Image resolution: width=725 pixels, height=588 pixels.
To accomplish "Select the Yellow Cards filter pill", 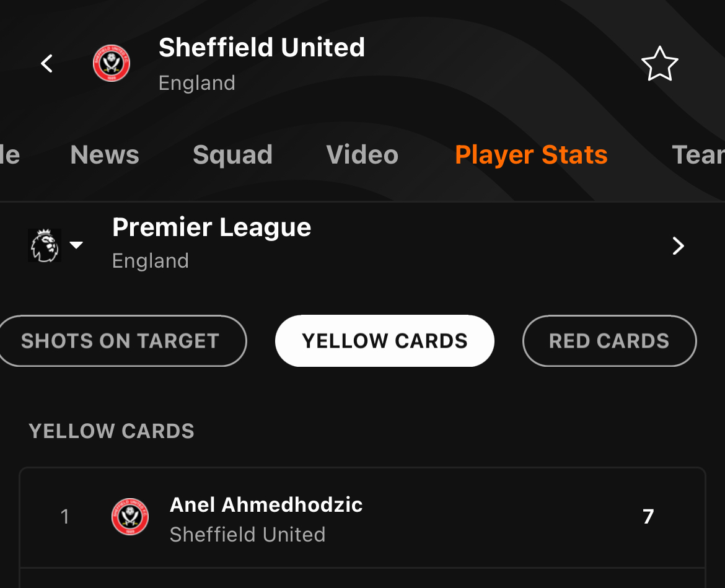I will coord(385,341).
